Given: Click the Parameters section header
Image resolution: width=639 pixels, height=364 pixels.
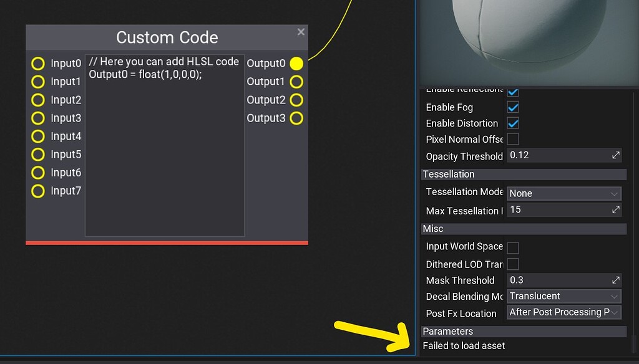Looking at the screenshot, I should 523,331.
